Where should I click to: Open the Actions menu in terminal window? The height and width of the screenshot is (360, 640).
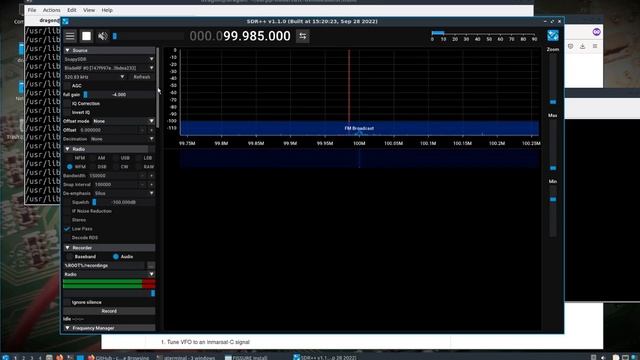[51, 10]
